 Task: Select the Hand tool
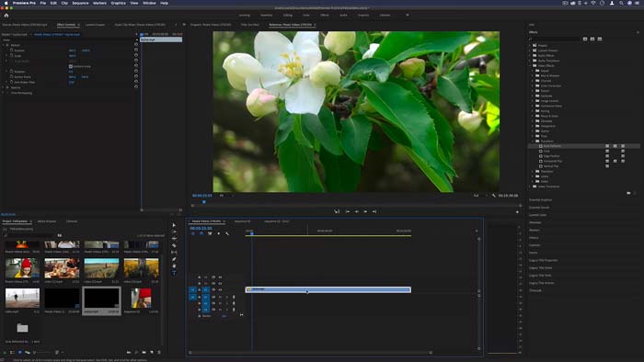point(174,266)
